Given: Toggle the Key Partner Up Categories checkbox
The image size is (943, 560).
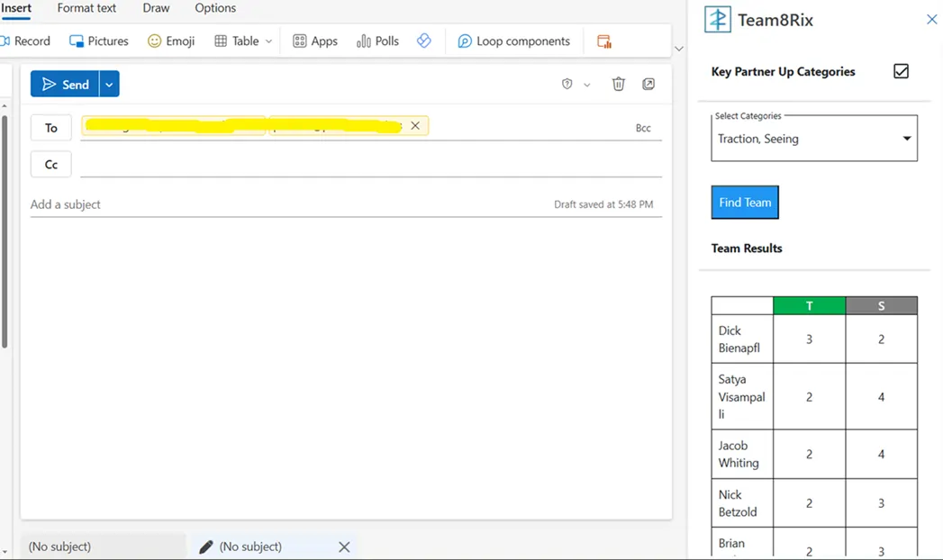Looking at the screenshot, I should 901,71.
